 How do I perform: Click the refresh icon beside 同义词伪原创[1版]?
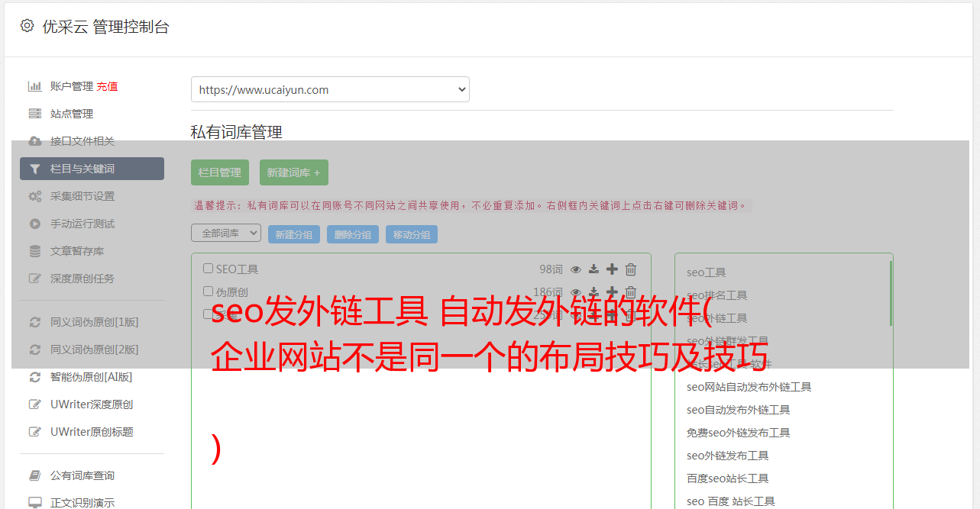point(35,322)
